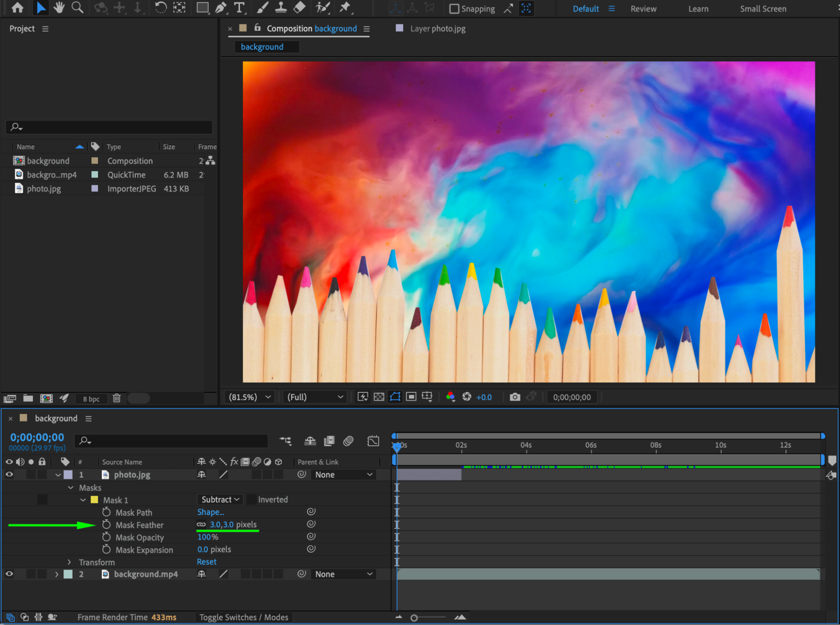Expand the Transform property group
840x625 pixels.
tap(69, 562)
